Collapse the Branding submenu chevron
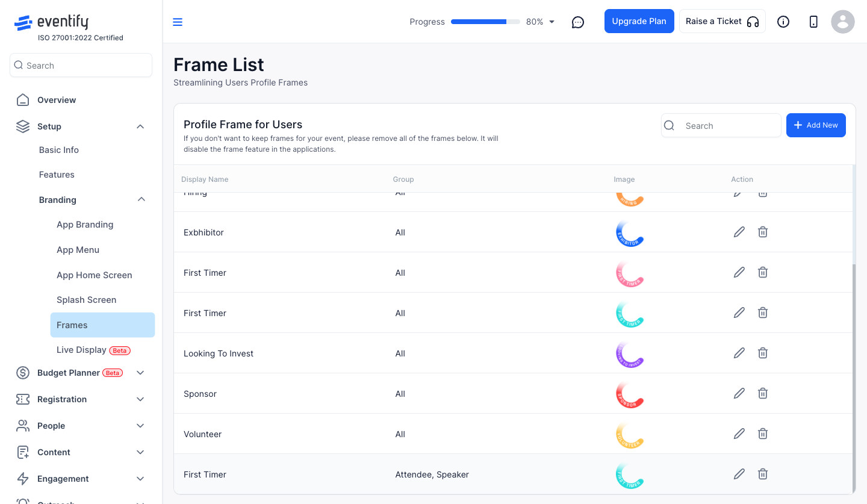Image resolution: width=867 pixels, height=504 pixels. (141, 199)
